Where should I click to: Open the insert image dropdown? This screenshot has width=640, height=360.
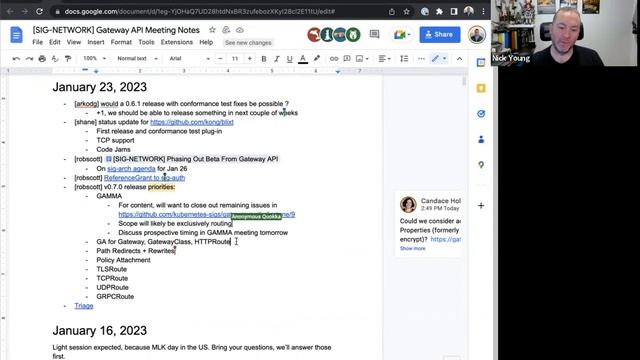[x=362, y=59]
